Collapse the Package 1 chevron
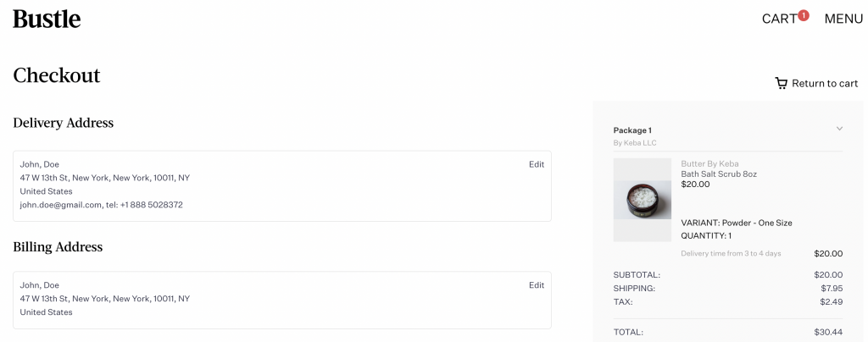This screenshot has height=342, width=868. point(839,129)
